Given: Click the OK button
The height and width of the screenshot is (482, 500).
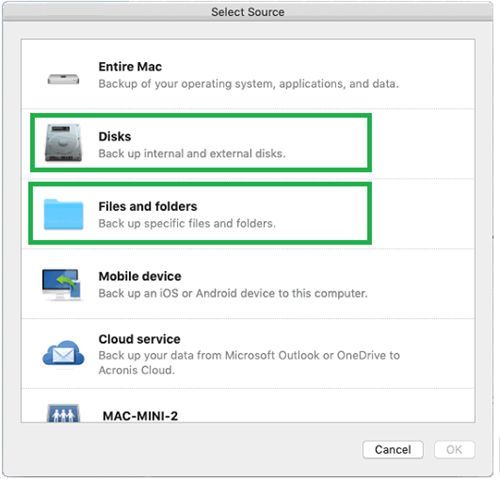Looking at the screenshot, I should click(454, 450).
